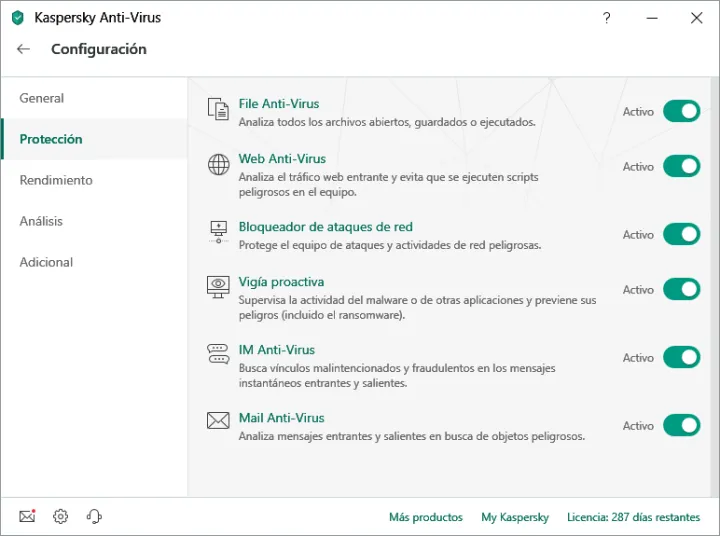Go back using the left arrow

click(23, 49)
